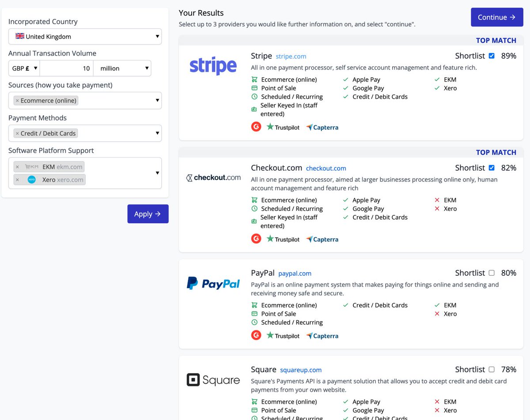Click the Square logo
Viewport: 530px width, 420px height.
(x=213, y=380)
